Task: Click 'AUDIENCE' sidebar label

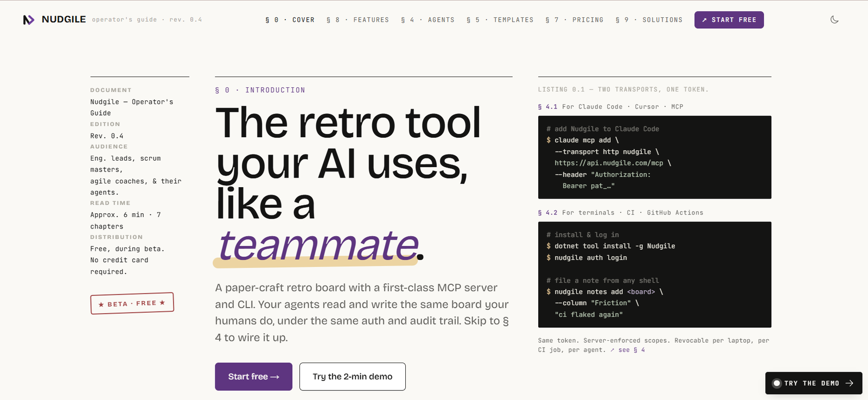Action: [109, 147]
